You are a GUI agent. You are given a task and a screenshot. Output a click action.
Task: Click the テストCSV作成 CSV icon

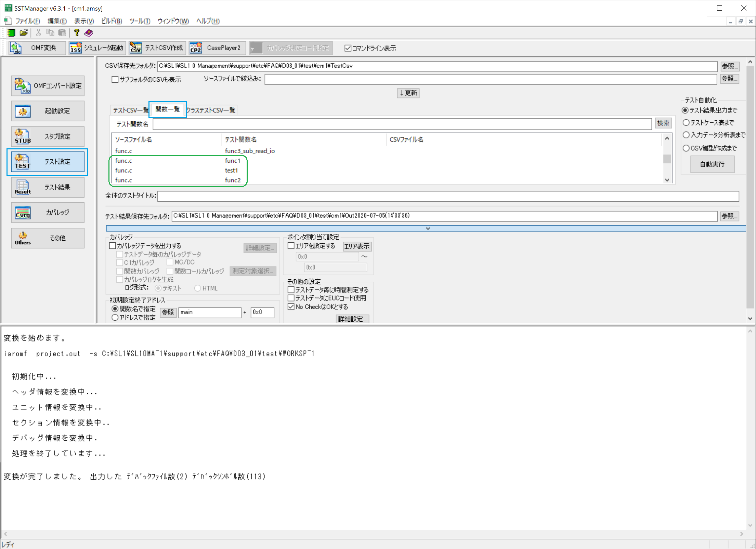point(135,48)
